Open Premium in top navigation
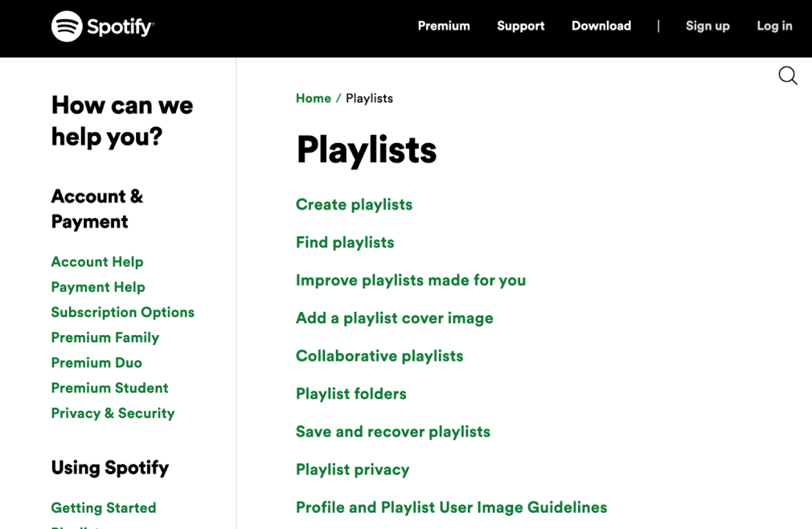The image size is (812, 529). (444, 26)
